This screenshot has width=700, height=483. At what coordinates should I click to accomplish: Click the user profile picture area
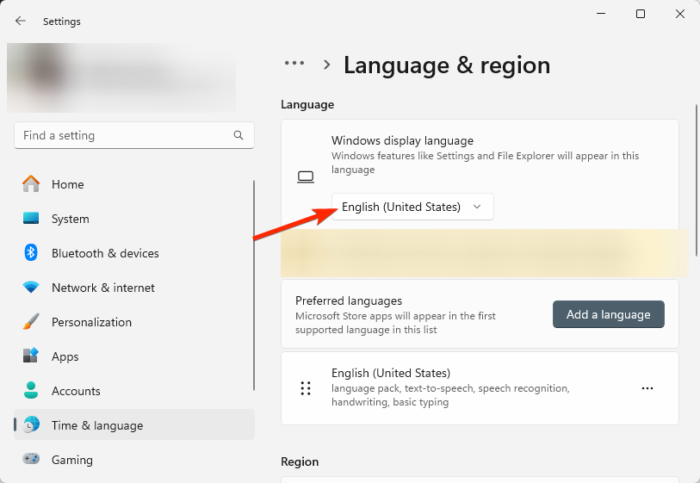click(x=40, y=75)
